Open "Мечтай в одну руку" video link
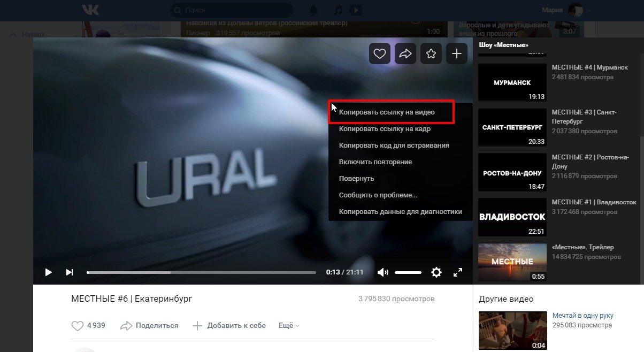Viewport: 644px width, 352px height. (x=583, y=316)
